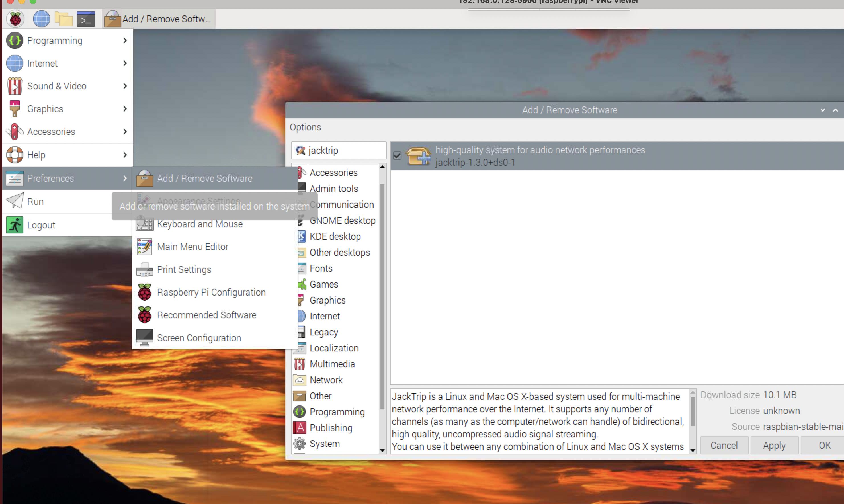Image resolution: width=844 pixels, height=504 pixels.
Task: Open the Internet menu category
Action: tap(67, 63)
